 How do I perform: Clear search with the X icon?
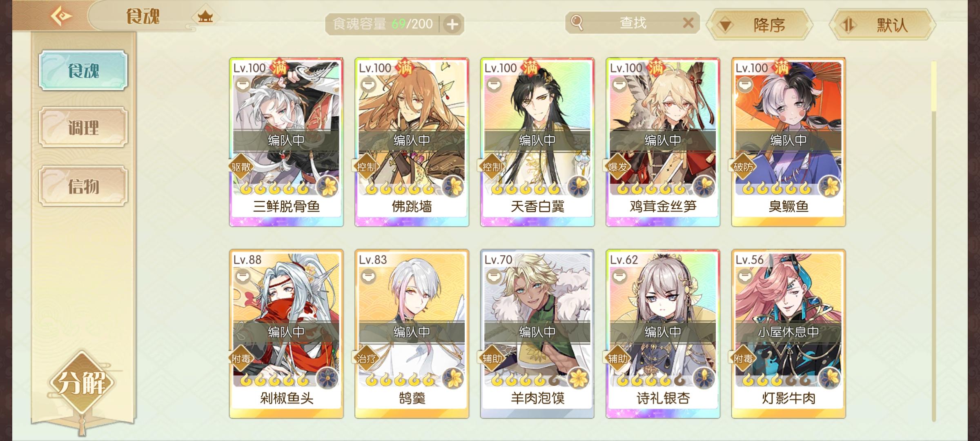[688, 23]
